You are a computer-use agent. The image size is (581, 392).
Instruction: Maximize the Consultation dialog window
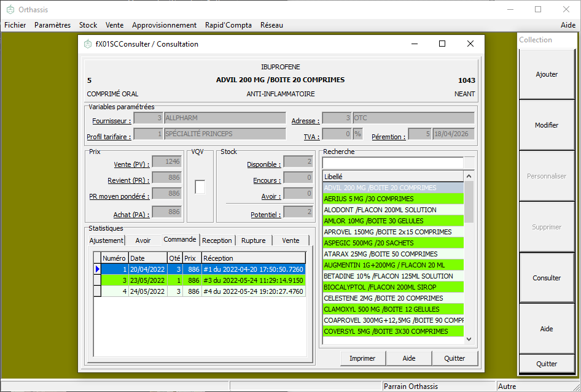click(442, 44)
